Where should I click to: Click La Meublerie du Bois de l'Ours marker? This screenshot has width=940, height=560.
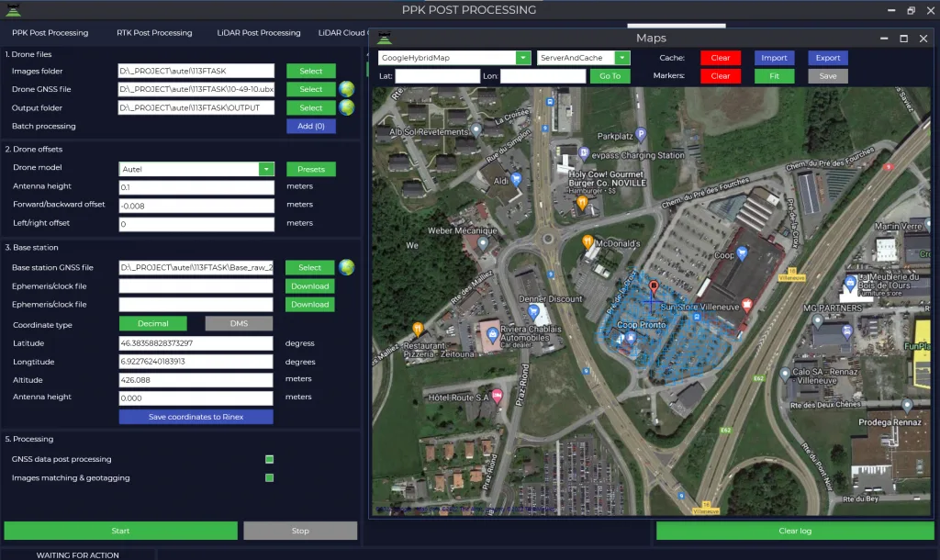point(850,283)
